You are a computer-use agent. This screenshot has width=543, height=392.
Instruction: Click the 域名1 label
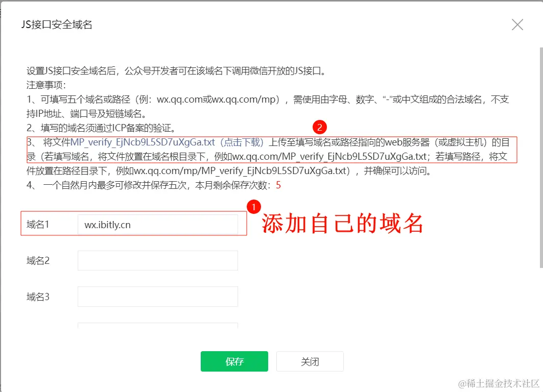pyautogui.click(x=38, y=225)
